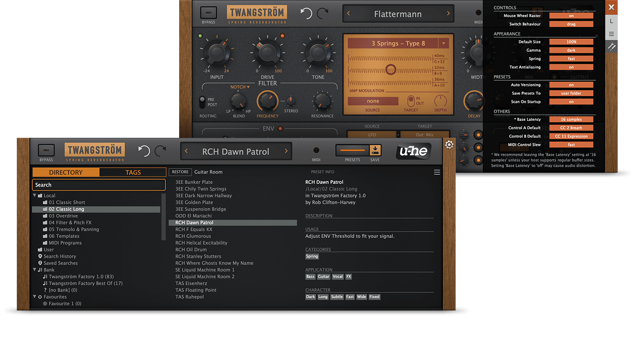Screen dimensions: 644x354
Task: Click the MIDI indicator on the front window
Action: pyautogui.click(x=316, y=151)
